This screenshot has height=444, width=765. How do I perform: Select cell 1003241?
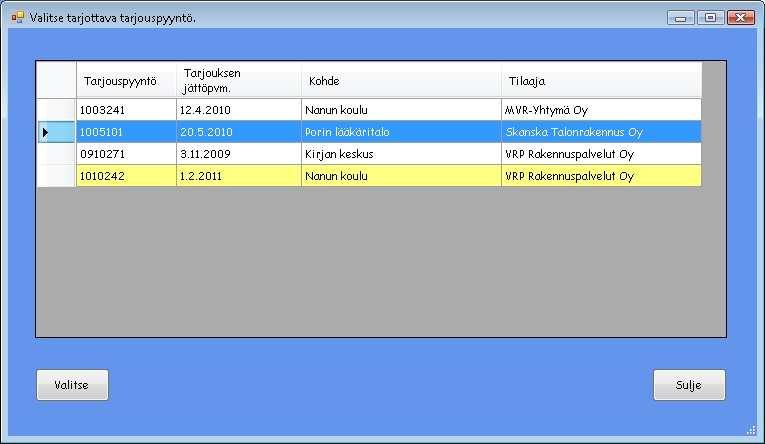(x=126, y=110)
